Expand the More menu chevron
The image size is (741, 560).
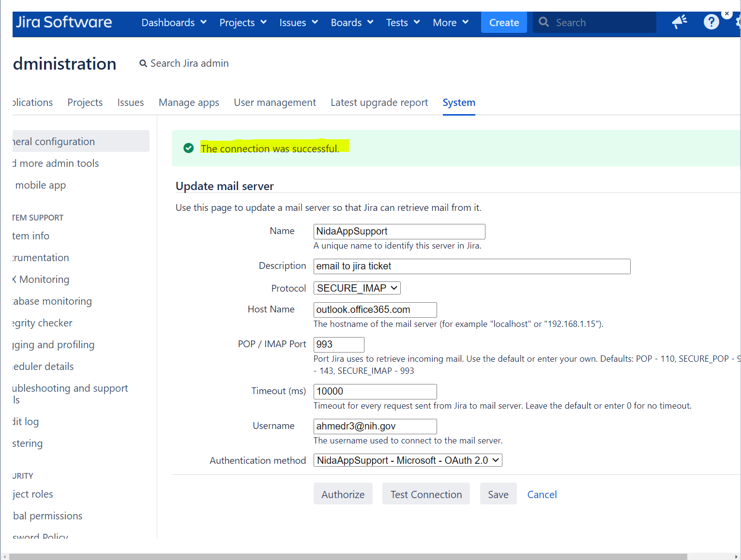pyautogui.click(x=466, y=22)
